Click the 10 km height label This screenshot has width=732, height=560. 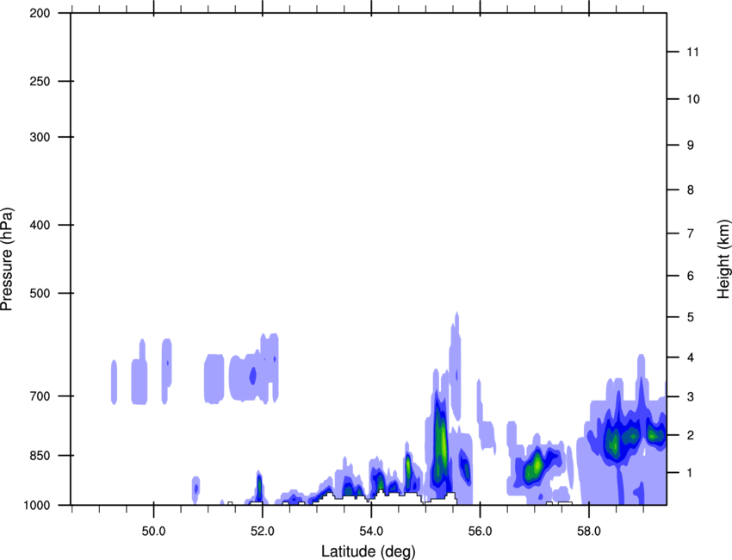(692, 99)
